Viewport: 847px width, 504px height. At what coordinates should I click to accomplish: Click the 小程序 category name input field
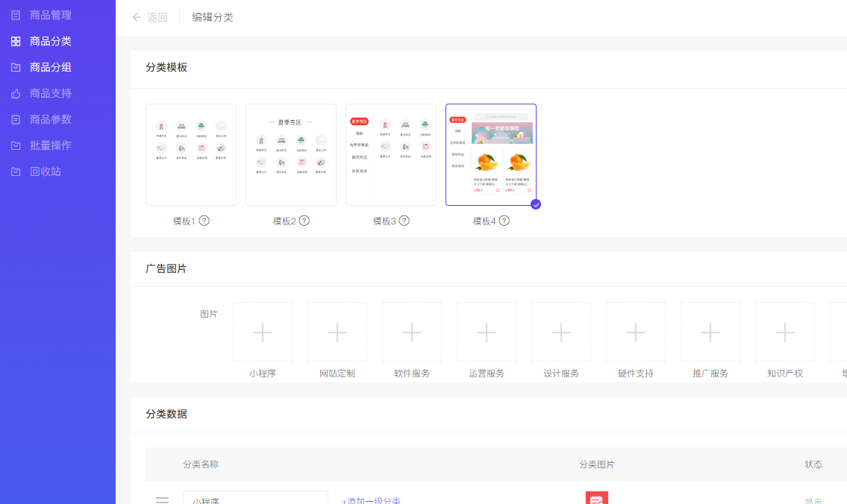pyautogui.click(x=255, y=498)
